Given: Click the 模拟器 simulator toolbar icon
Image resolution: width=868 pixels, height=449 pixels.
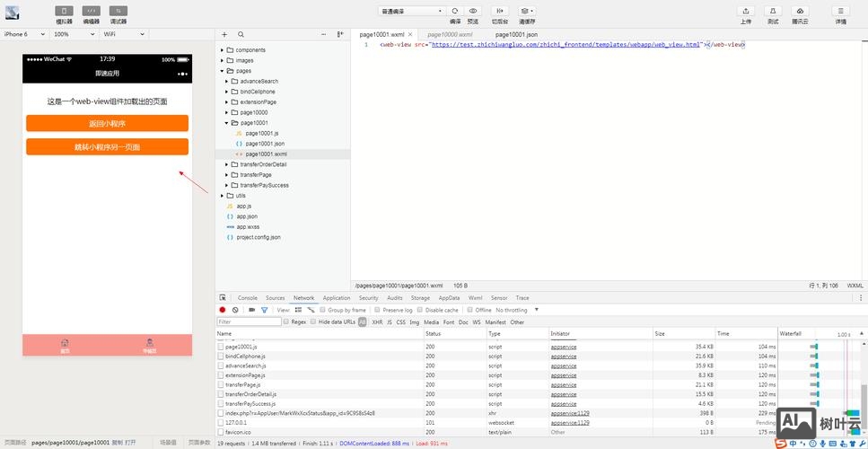Looking at the screenshot, I should click(x=65, y=11).
